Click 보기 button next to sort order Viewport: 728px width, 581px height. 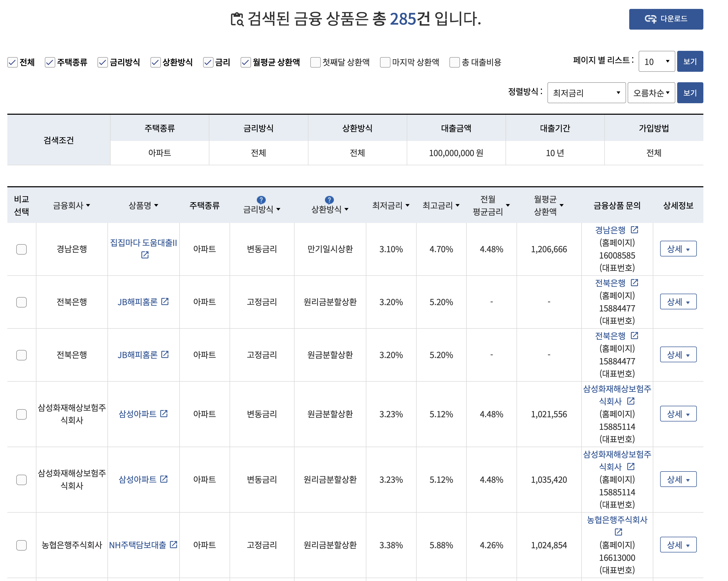point(690,93)
